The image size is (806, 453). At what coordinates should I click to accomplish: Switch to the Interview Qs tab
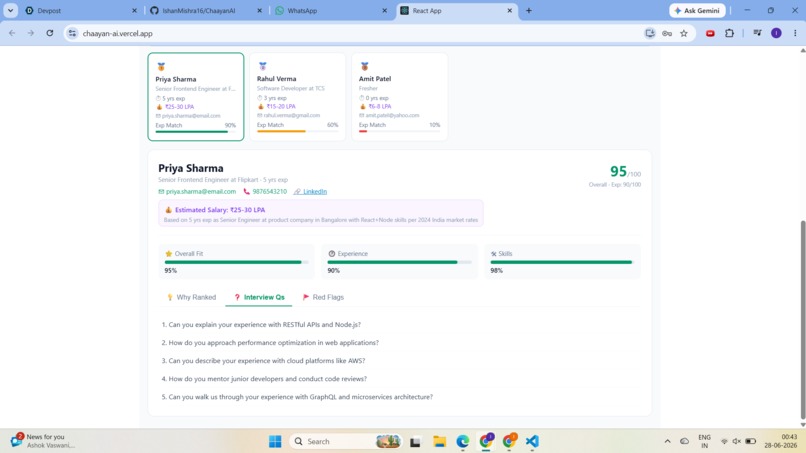pyautogui.click(x=259, y=297)
